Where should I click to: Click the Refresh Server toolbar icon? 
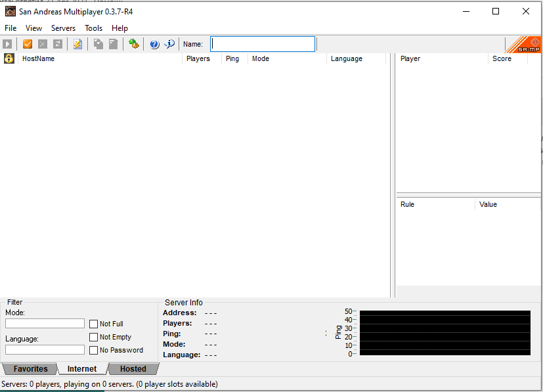(x=58, y=44)
